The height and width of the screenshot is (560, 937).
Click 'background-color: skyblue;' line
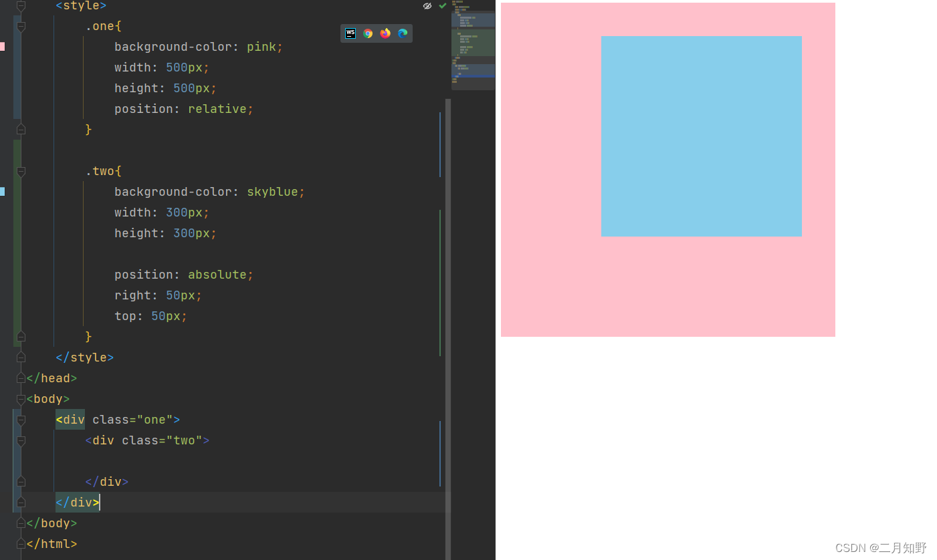pyautogui.click(x=209, y=192)
